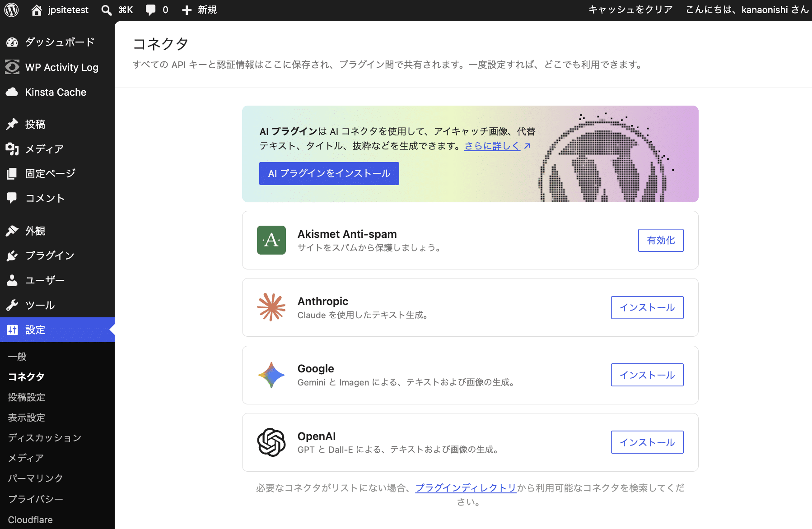Install the Anthropic connector

click(x=647, y=307)
